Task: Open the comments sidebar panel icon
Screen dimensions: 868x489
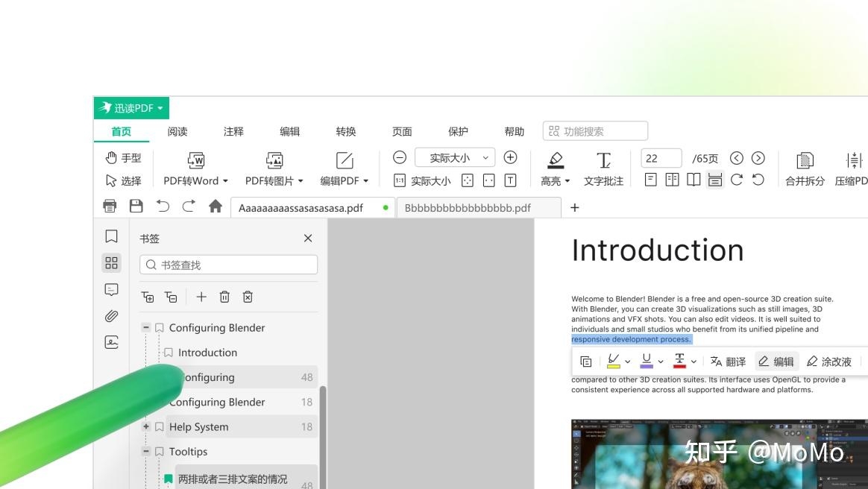Action: [x=111, y=289]
